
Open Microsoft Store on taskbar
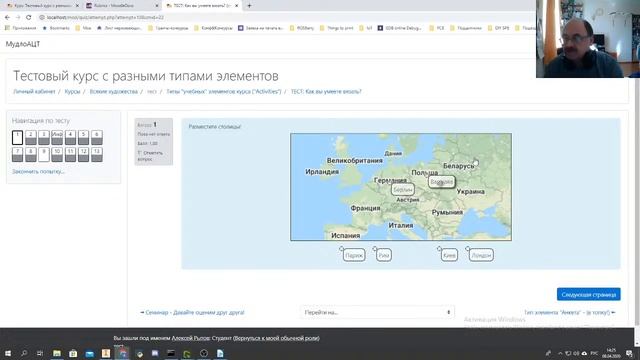coord(73,353)
